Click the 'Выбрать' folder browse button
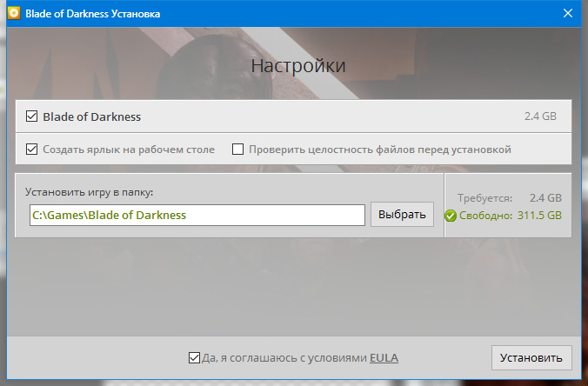588x386 pixels. [x=402, y=215]
